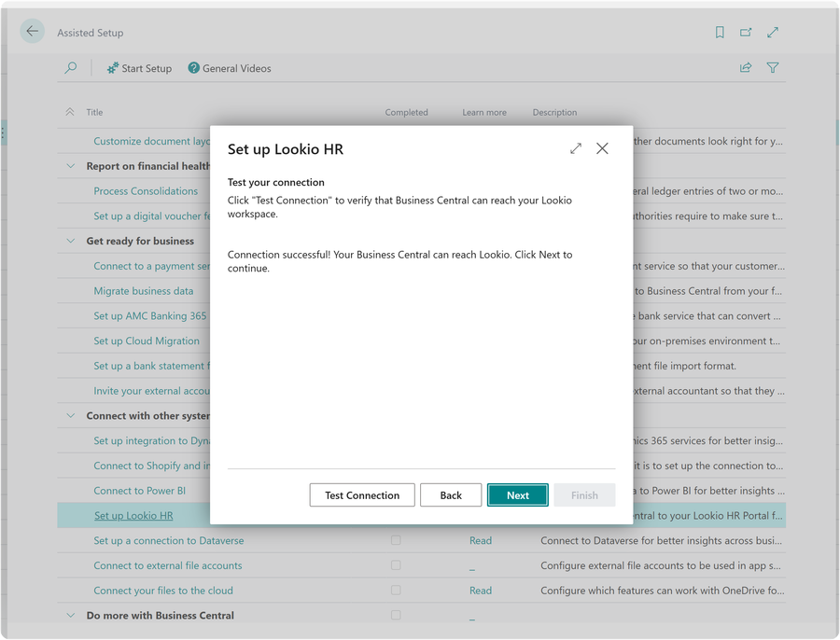
Task: Open the search magnifier icon
Action: coord(71,68)
